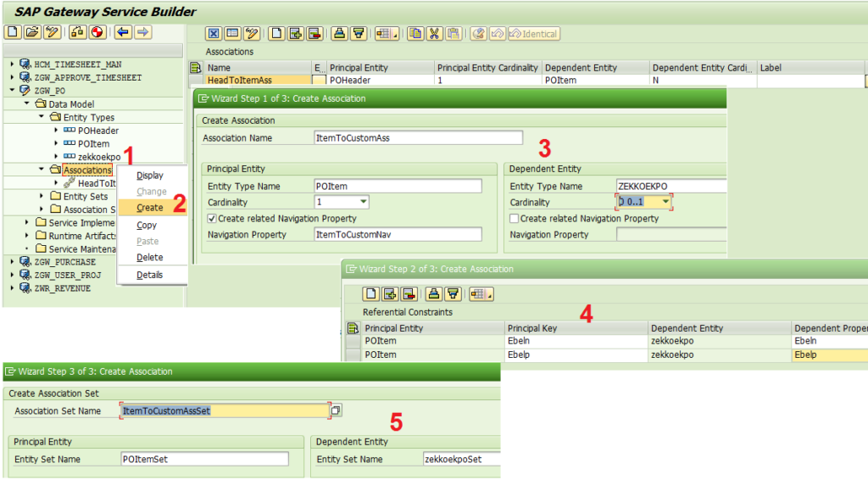The image size is (868, 491).
Task: Click the Display/Change pencil in Associations toolbar
Action: [252, 34]
